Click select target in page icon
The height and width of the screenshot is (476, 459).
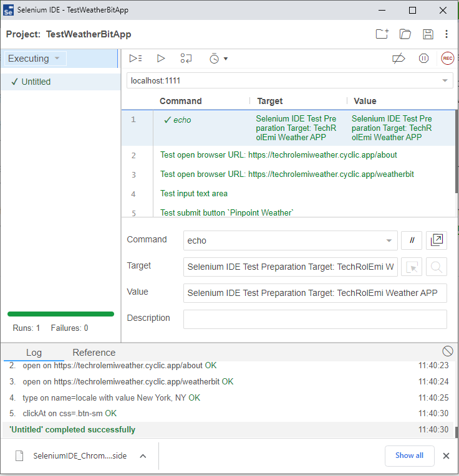(412, 267)
